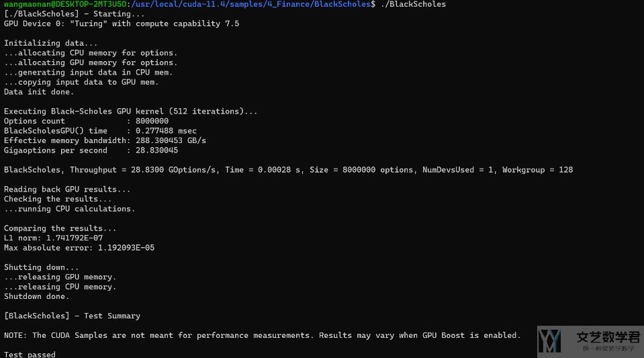The height and width of the screenshot is (358, 644).
Task: Click the "Initializing data..." line
Action: [x=50, y=43]
